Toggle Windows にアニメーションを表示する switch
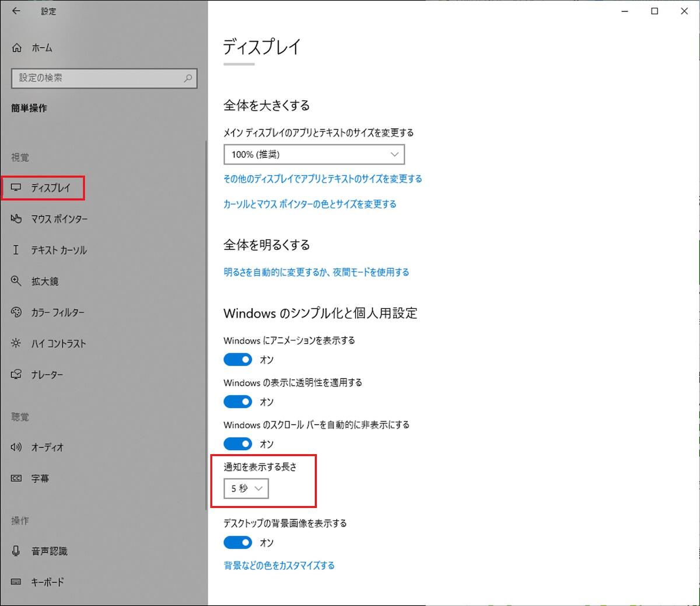This screenshot has height=606, width=700. [x=238, y=360]
